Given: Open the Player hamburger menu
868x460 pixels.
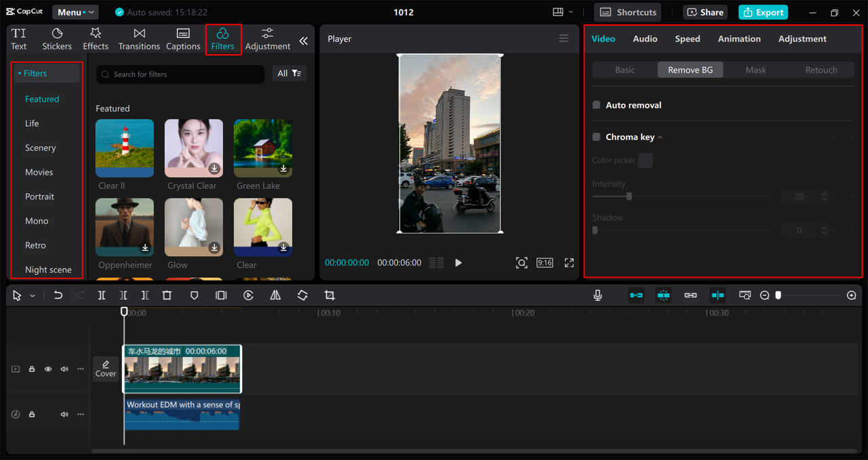Looking at the screenshot, I should pyautogui.click(x=564, y=39).
